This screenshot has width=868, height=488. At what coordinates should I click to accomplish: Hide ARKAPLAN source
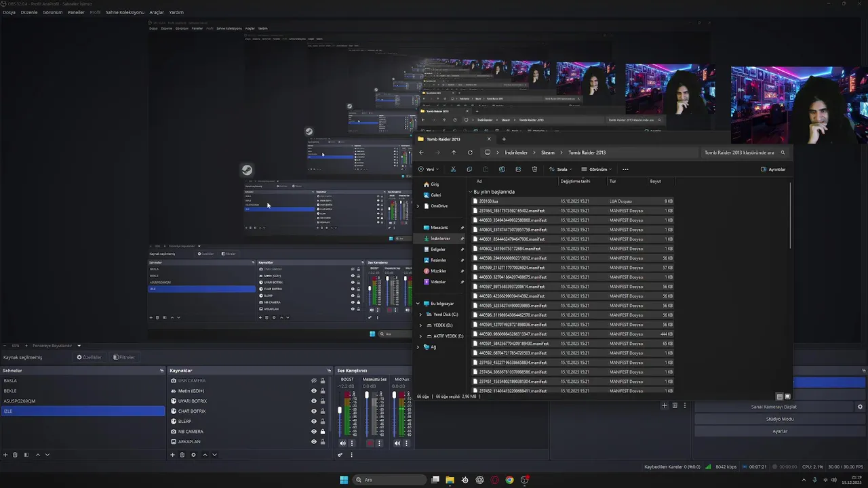(x=314, y=442)
